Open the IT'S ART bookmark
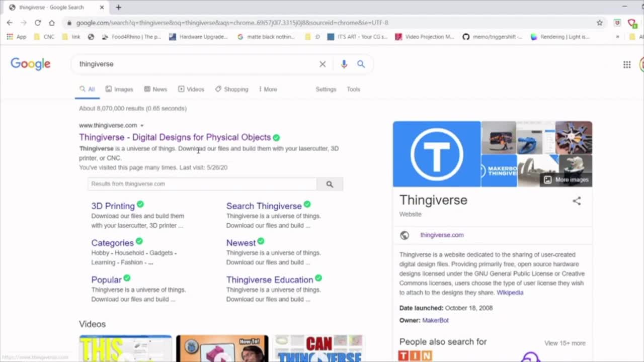 coord(358,37)
